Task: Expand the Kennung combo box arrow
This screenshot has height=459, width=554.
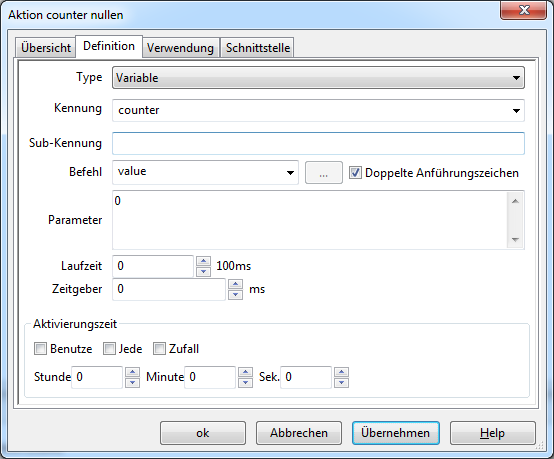Action: pyautogui.click(x=516, y=111)
